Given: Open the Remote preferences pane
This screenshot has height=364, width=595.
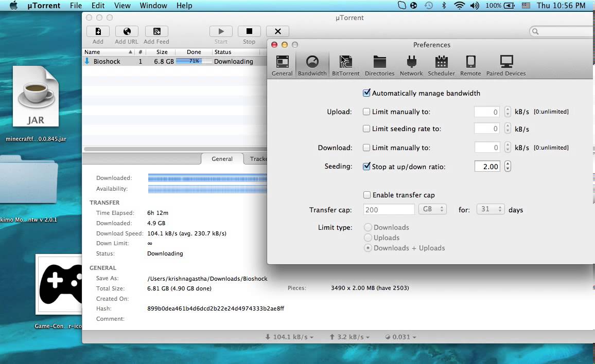Looking at the screenshot, I should click(470, 66).
